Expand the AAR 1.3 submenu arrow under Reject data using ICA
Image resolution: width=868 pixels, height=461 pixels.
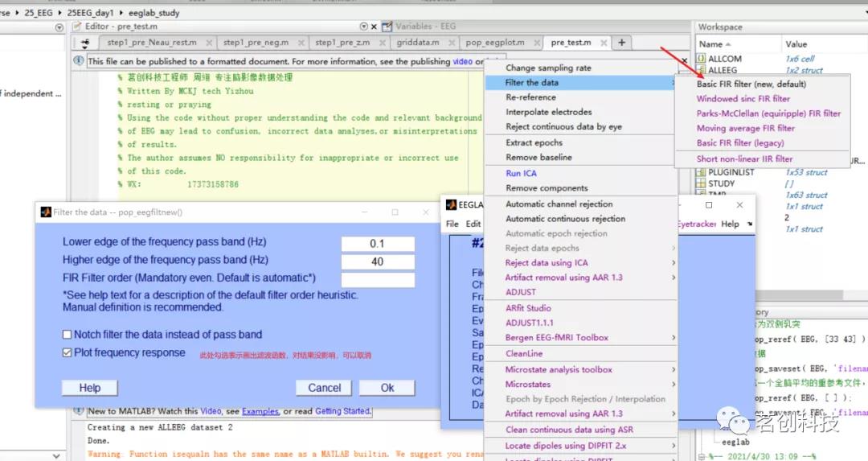tap(674, 278)
